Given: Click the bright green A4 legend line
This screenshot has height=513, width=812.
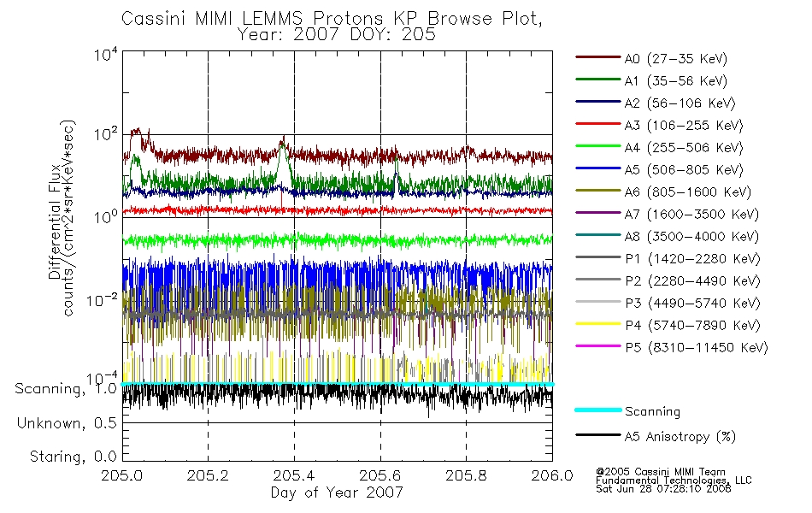Looking at the screenshot, I should point(598,146).
